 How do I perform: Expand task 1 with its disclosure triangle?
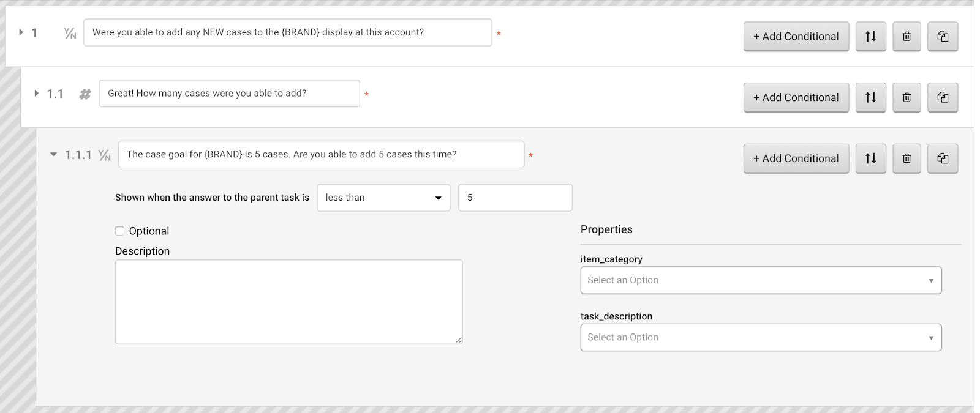coord(21,32)
